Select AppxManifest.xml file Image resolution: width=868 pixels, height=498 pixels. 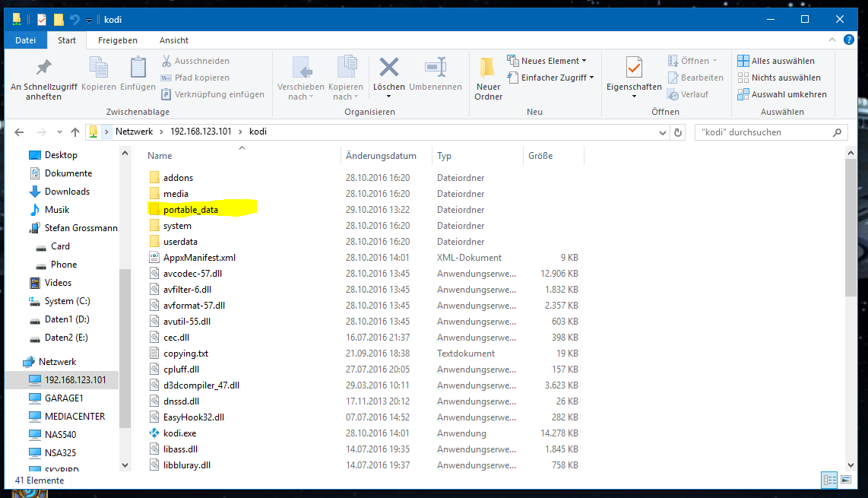tap(198, 258)
